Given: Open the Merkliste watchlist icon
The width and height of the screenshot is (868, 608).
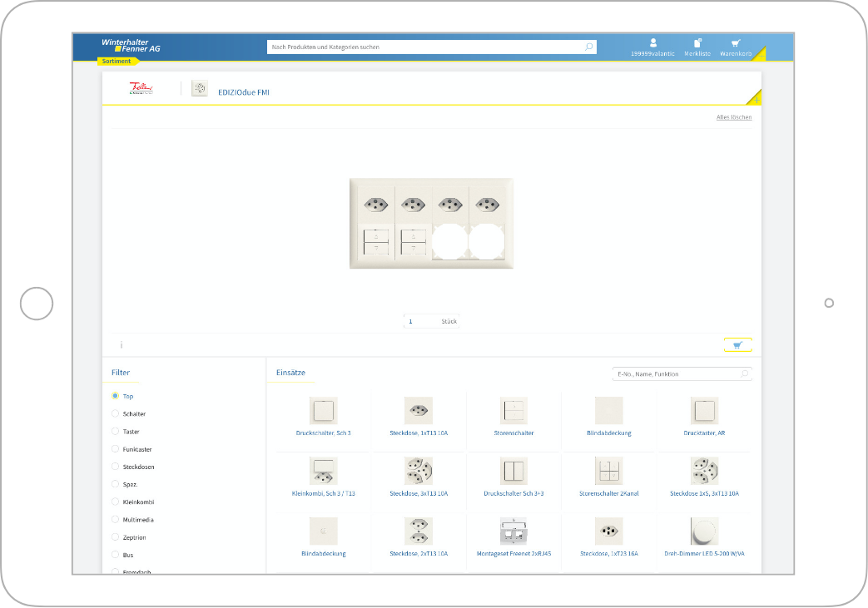Looking at the screenshot, I should 697,43.
